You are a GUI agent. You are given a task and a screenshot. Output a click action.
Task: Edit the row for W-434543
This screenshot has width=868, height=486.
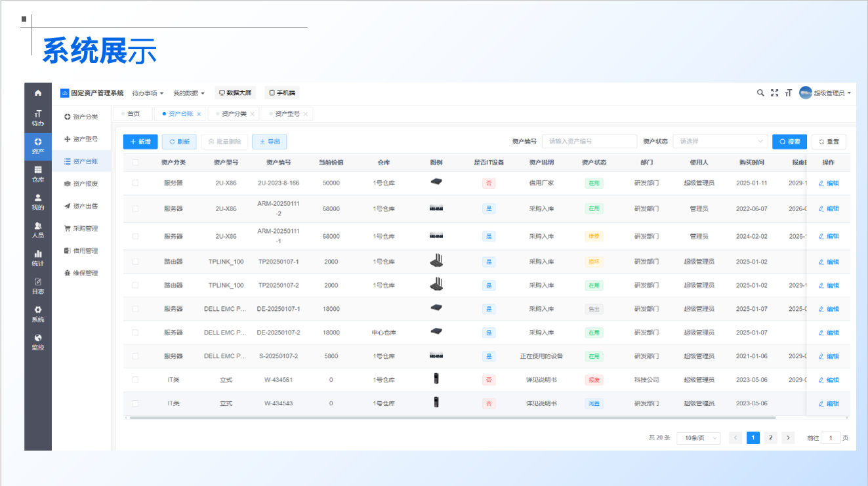829,403
